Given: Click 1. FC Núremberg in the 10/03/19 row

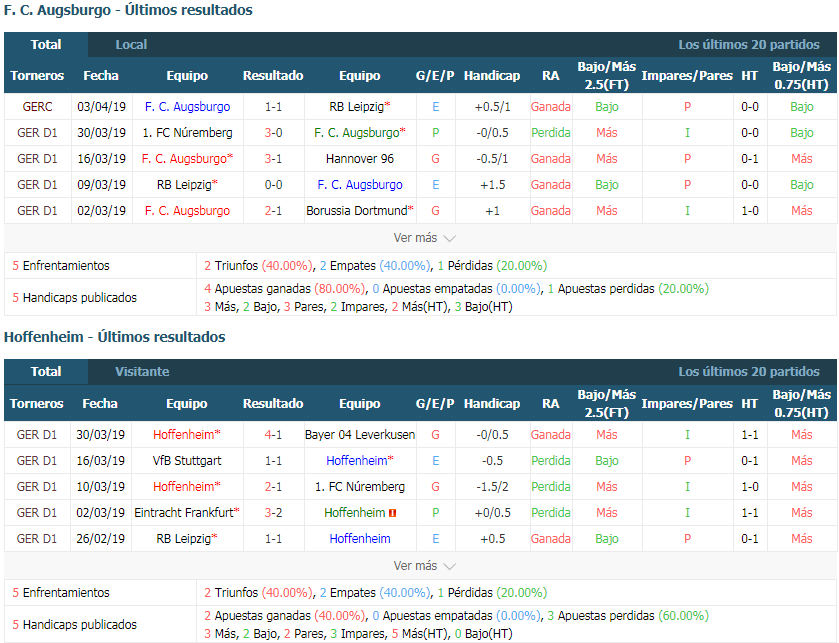Looking at the screenshot, I should [360, 487].
